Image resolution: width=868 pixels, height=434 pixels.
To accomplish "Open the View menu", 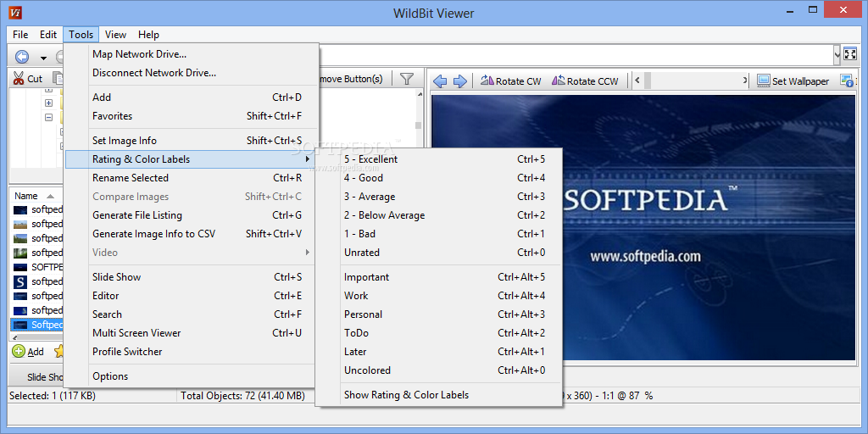I will coord(115,34).
